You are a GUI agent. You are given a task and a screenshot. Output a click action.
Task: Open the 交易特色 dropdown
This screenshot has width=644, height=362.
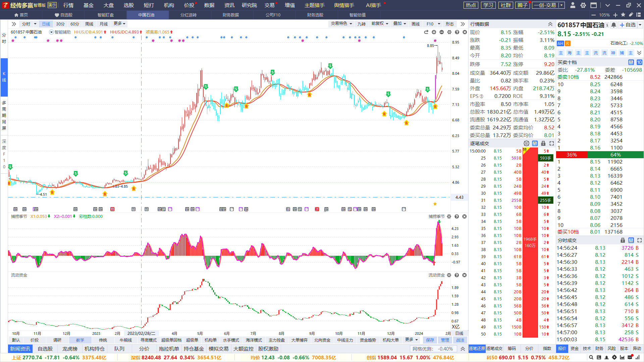click(341, 23)
